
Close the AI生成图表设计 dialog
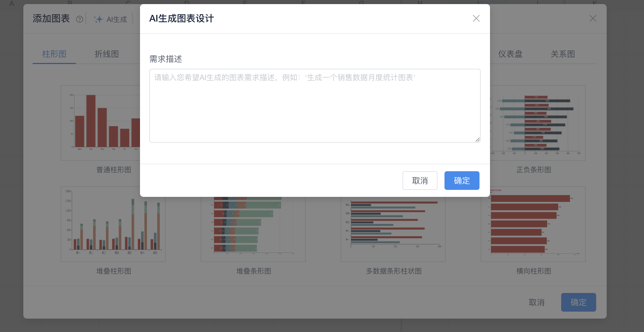tap(476, 18)
